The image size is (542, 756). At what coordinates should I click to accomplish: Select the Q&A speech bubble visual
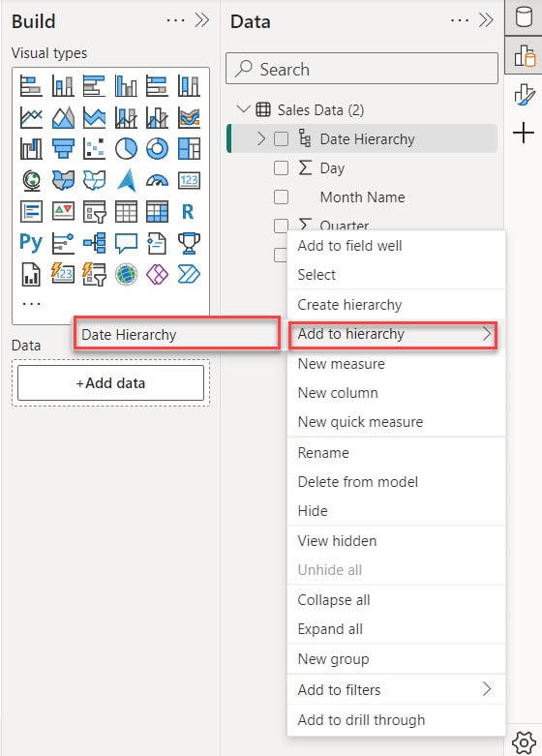[x=126, y=243]
